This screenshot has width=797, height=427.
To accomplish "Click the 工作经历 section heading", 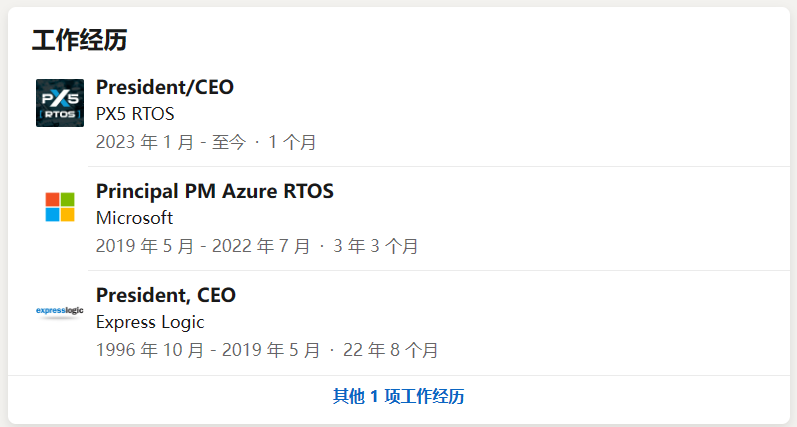I will [x=79, y=40].
